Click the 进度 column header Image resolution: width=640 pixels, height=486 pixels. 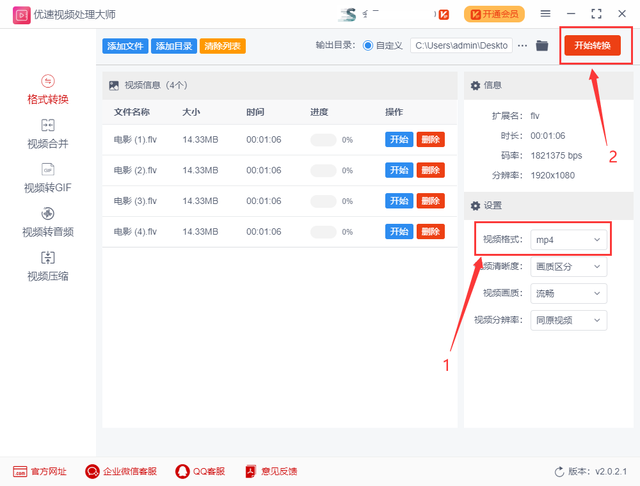(319, 112)
